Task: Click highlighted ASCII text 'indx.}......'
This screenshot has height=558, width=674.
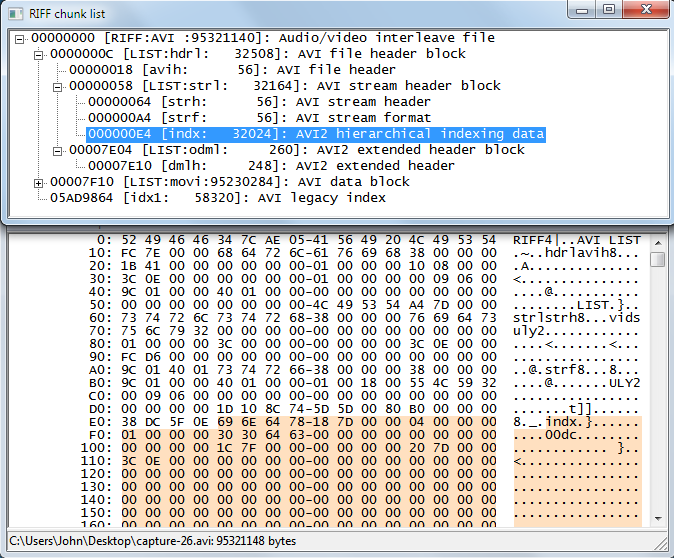Action: [593, 422]
